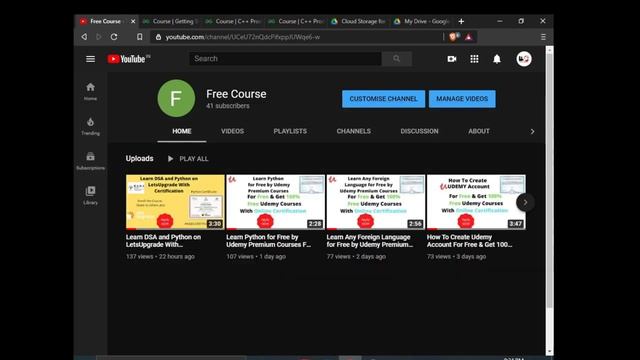Click the Free Course channel avatar
The width and height of the screenshot is (640, 360).
(176, 98)
